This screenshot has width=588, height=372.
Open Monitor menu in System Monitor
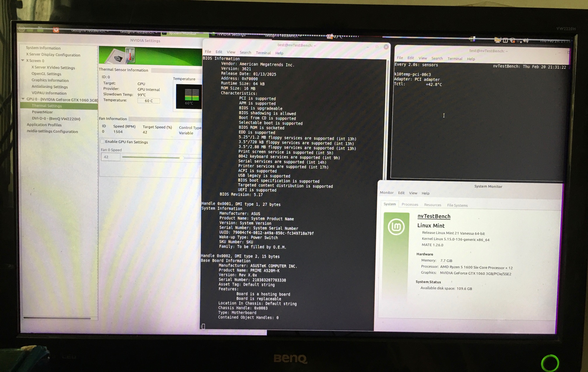point(387,193)
